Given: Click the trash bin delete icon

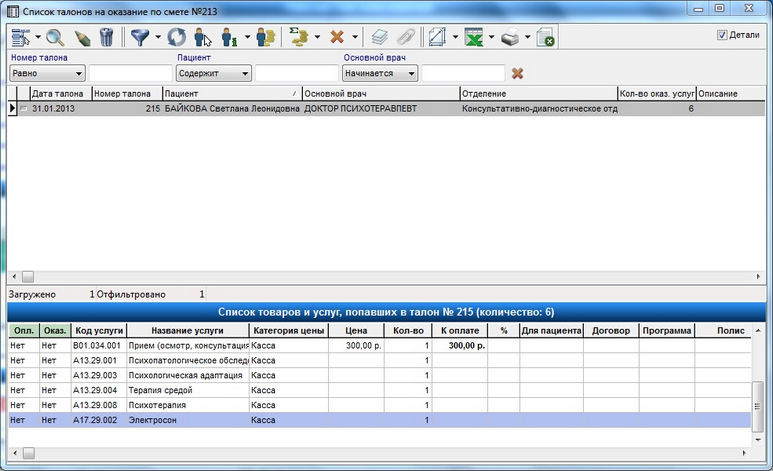Looking at the screenshot, I should pos(106,37).
